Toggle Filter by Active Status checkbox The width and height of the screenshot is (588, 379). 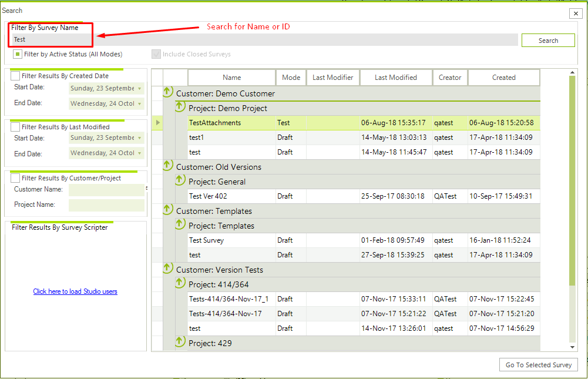pos(17,54)
